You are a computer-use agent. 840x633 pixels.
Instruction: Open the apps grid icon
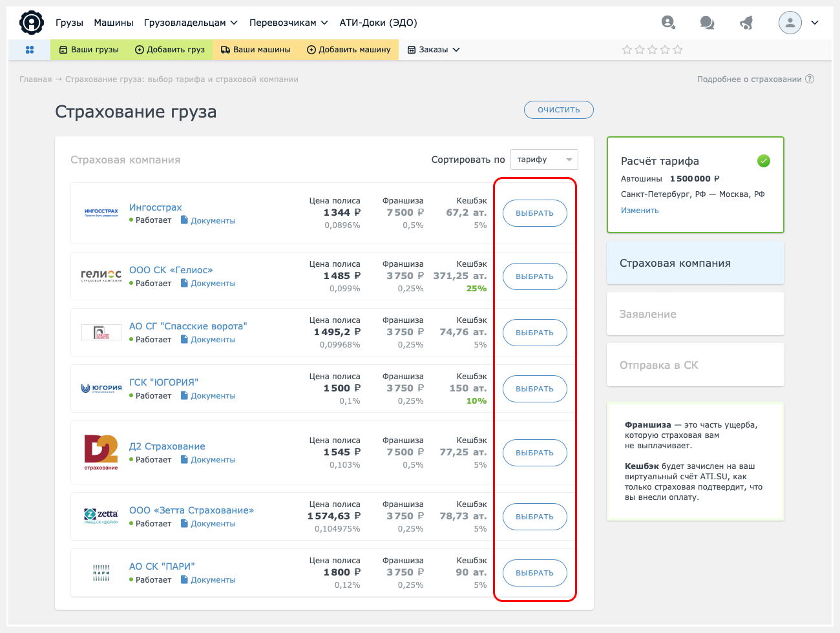click(30, 50)
